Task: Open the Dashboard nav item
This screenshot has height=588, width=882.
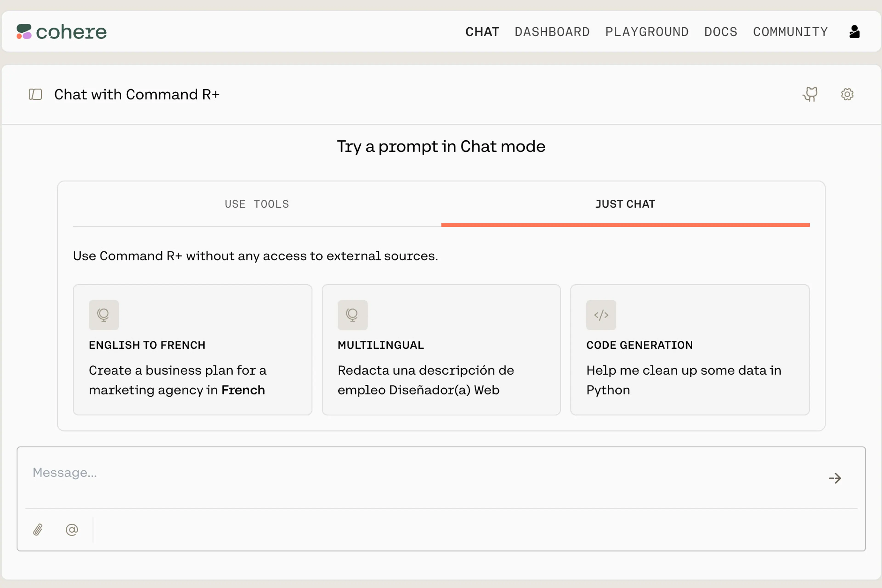Action: (x=552, y=32)
